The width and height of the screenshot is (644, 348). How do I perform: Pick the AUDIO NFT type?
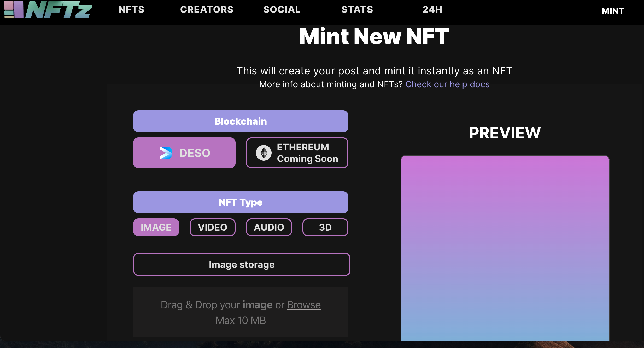[269, 227]
